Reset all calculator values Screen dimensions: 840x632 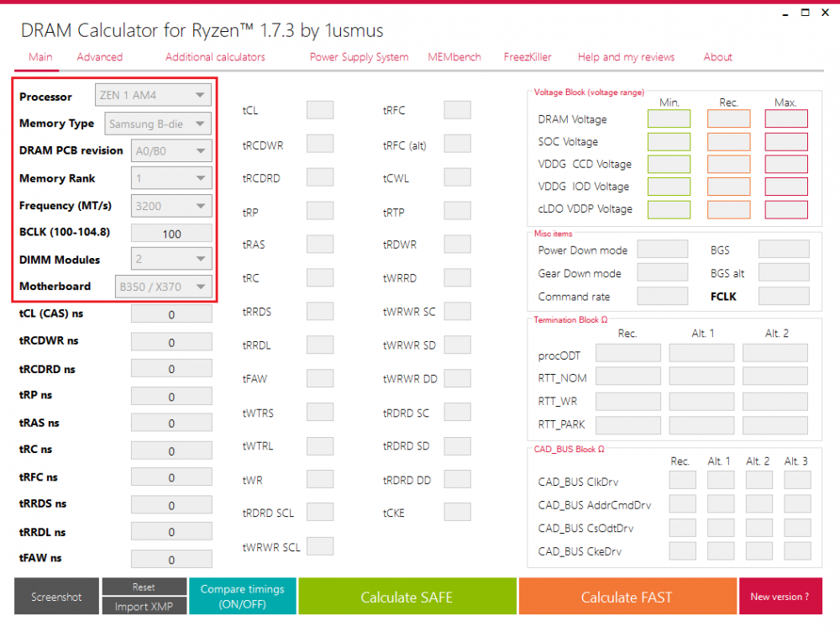[x=144, y=587]
